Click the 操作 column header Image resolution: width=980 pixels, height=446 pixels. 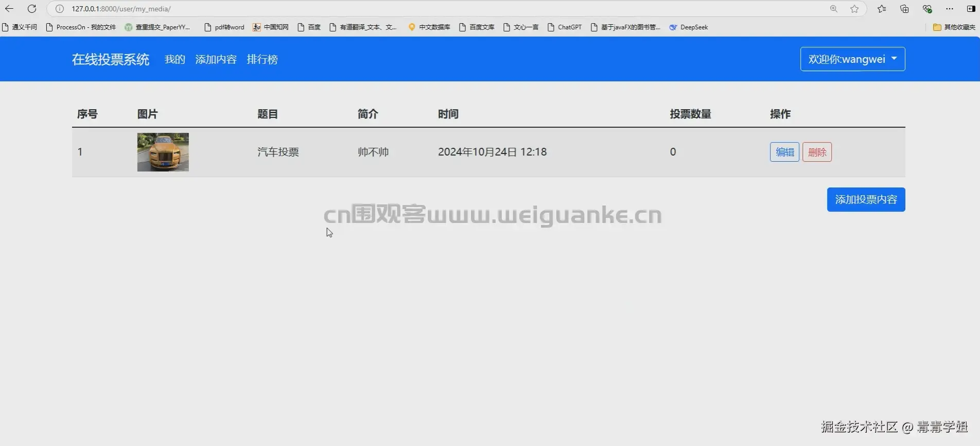(780, 114)
